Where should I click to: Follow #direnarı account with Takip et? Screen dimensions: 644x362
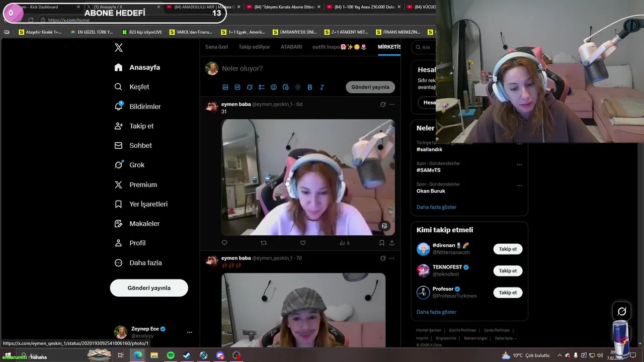508,249
